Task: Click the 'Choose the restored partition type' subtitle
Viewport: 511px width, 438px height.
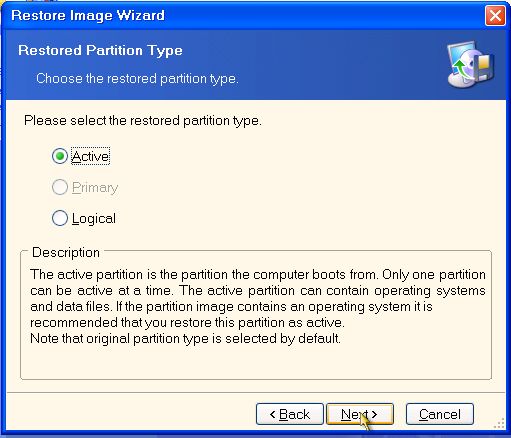Action: click(137, 79)
